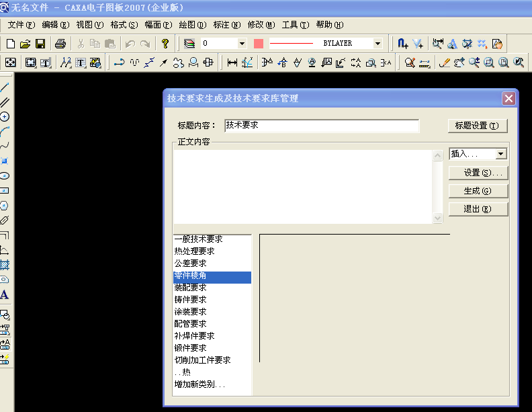Click the Copy icon in toolbar
This screenshot has width=532, height=412.
(x=95, y=44)
